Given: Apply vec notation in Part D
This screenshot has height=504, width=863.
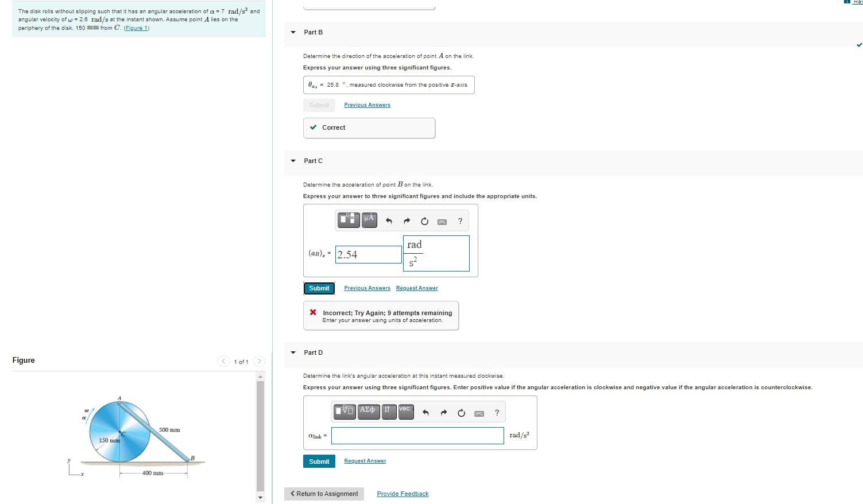Looking at the screenshot, I should [x=405, y=412].
